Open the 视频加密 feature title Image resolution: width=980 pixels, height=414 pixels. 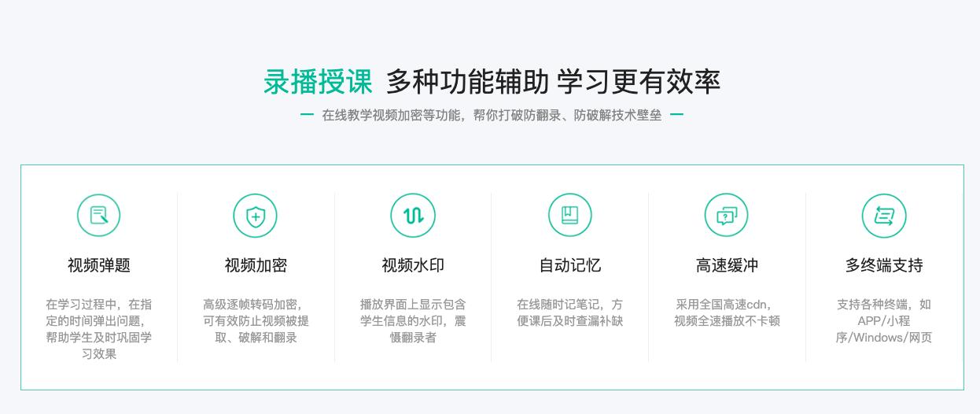[256, 265]
